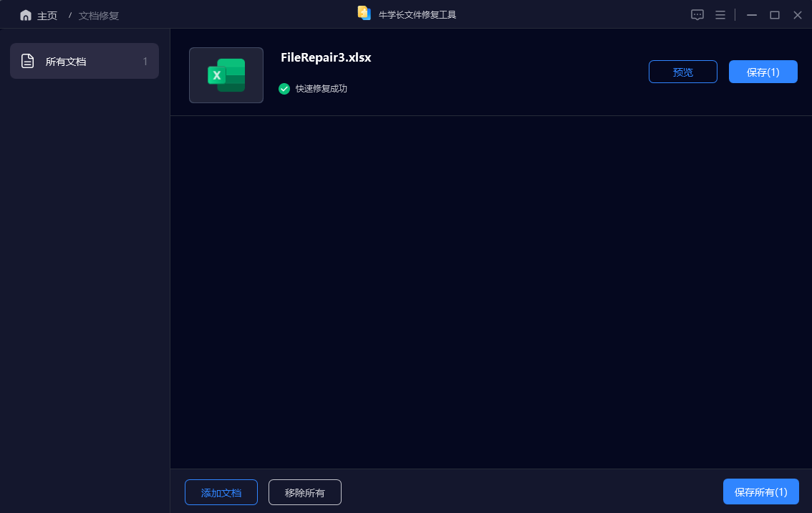
Task: Click the FileRepair3.xlsx file name
Action: click(x=326, y=57)
